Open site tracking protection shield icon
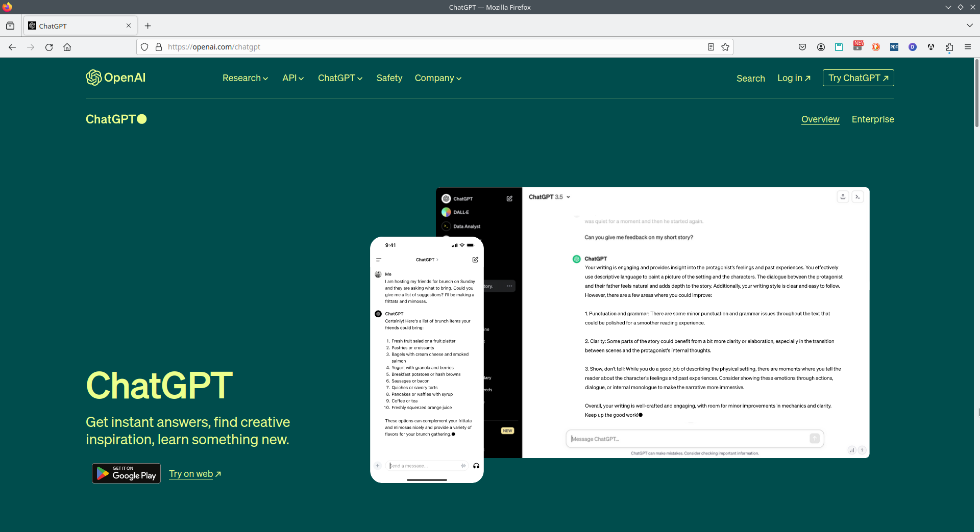This screenshot has width=980, height=532. coord(144,47)
